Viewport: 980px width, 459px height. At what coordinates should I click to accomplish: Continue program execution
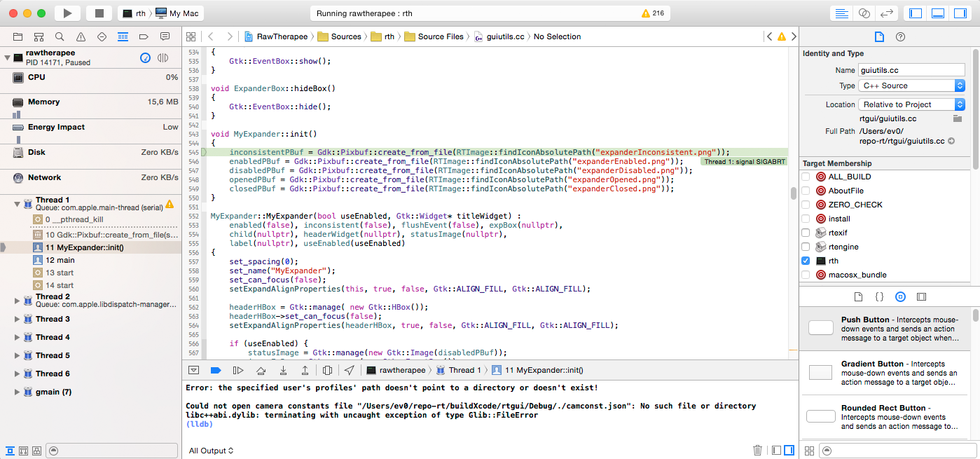(x=237, y=370)
